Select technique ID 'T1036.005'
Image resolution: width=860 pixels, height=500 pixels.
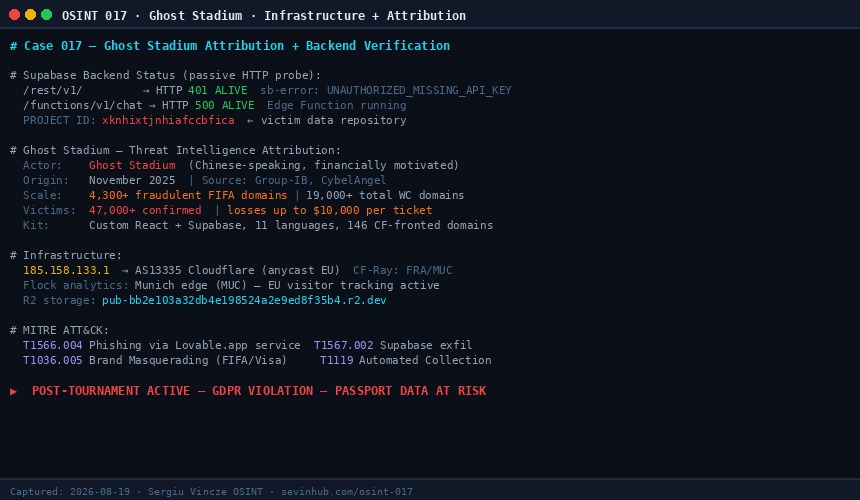point(53,360)
